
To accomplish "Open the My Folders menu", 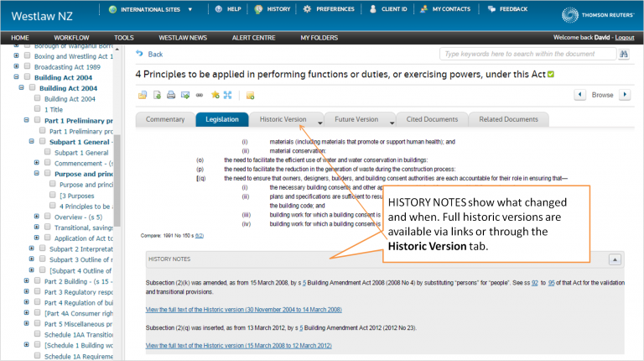I will (x=319, y=38).
